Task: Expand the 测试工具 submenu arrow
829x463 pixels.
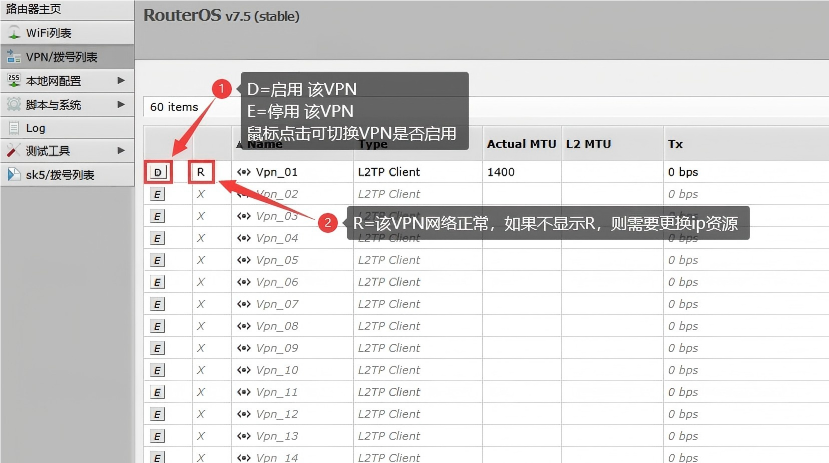Action: click(x=121, y=151)
